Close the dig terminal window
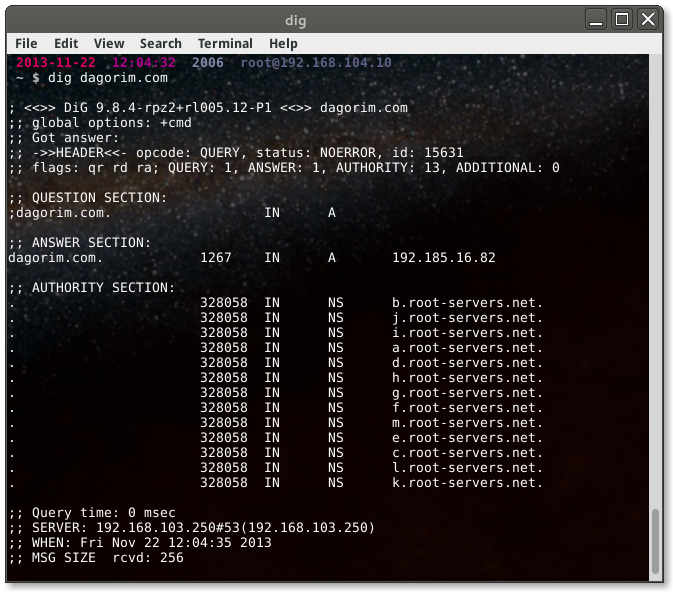 (648, 19)
